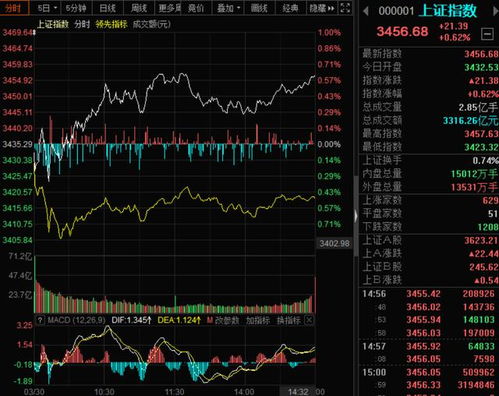Select the 经典 classic layout tab
This screenshot has width=499, height=396.
point(290,8)
